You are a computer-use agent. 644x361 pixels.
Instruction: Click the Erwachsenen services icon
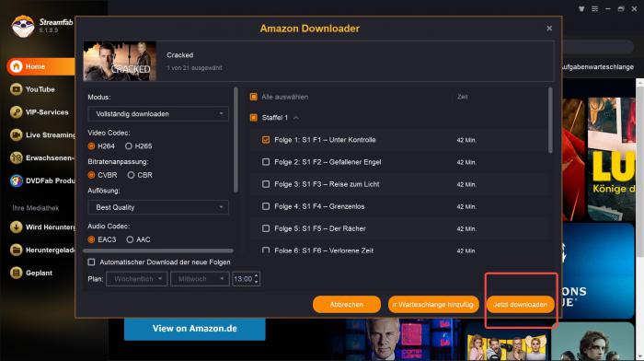17,157
